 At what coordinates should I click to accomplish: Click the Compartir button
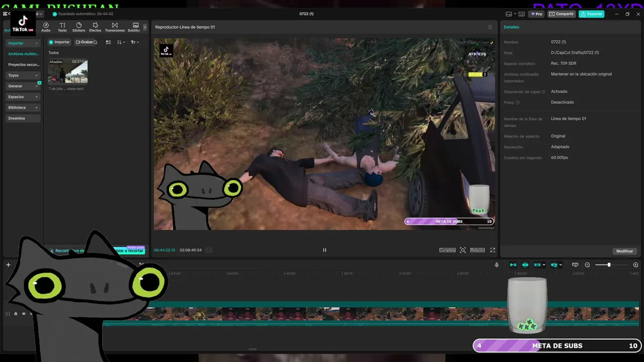click(561, 14)
